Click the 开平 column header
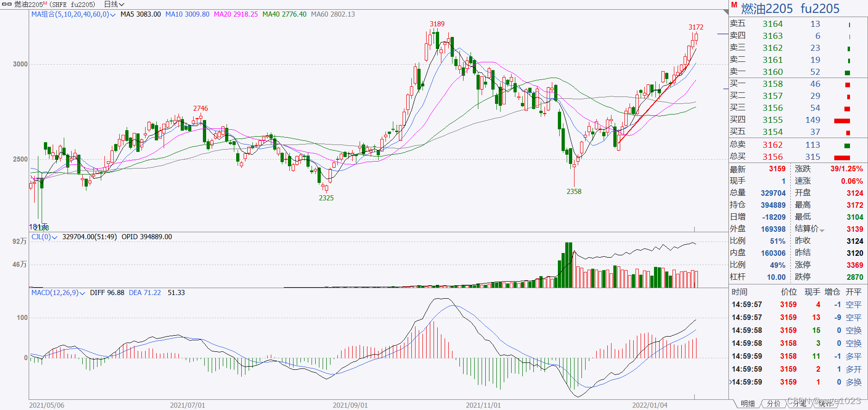 click(854, 292)
